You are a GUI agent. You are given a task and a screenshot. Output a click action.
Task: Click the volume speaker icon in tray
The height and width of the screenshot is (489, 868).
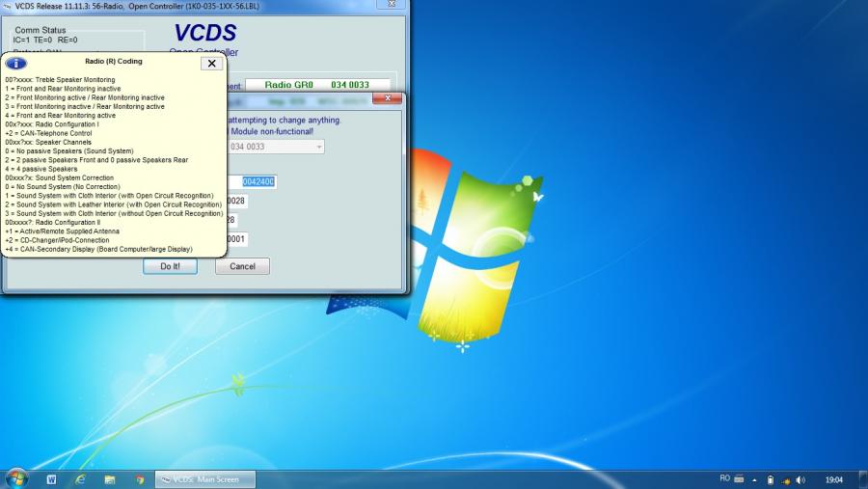point(800,479)
